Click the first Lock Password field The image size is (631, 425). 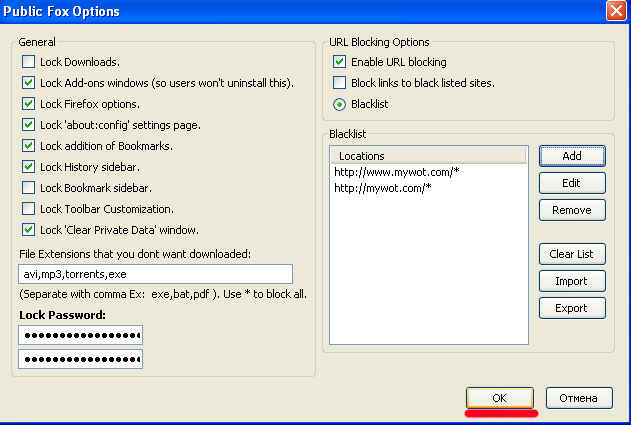point(80,334)
